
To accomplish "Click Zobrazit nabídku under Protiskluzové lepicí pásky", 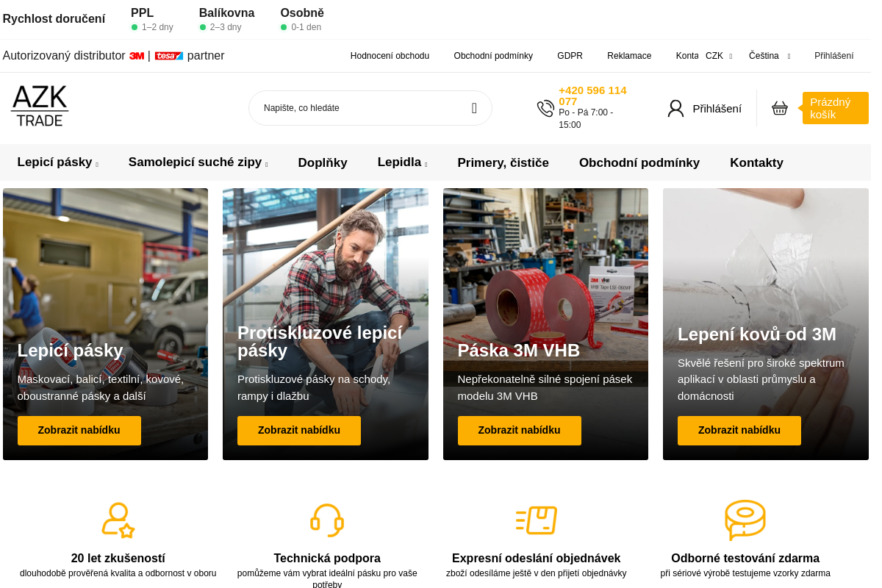I will click(298, 430).
